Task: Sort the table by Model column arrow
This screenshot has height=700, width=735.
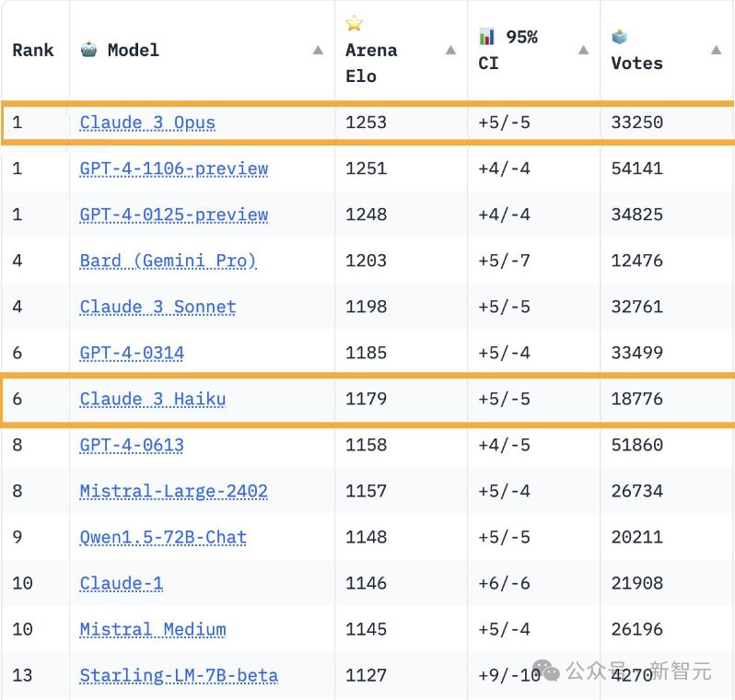Action: 318,50
